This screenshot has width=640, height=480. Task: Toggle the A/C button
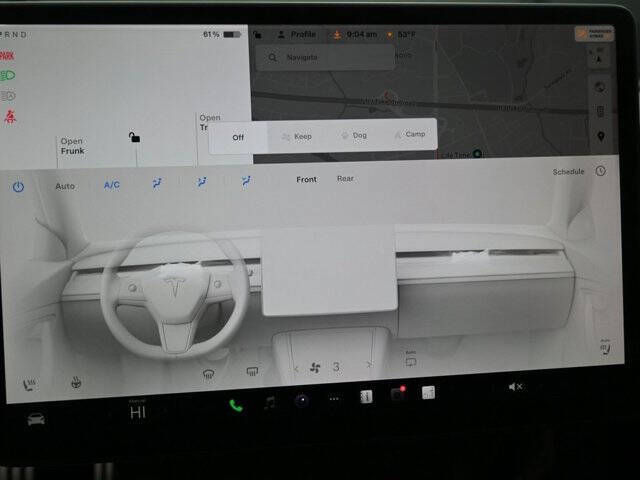pos(111,185)
